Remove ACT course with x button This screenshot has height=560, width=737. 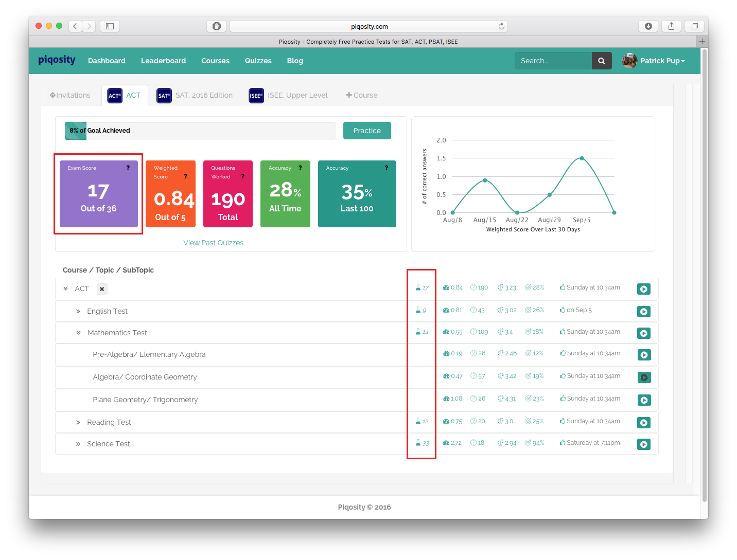pos(102,289)
